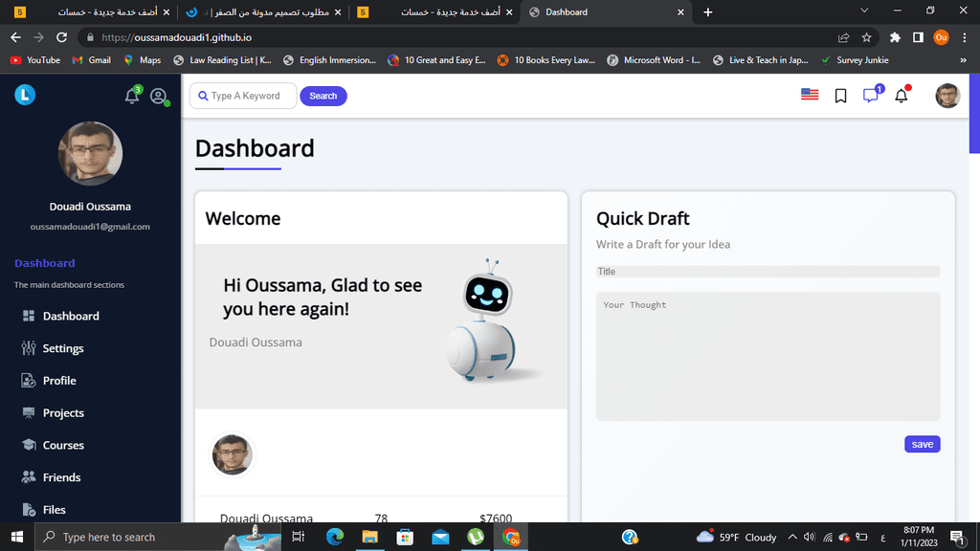Open YouTube bookmark

[35, 60]
